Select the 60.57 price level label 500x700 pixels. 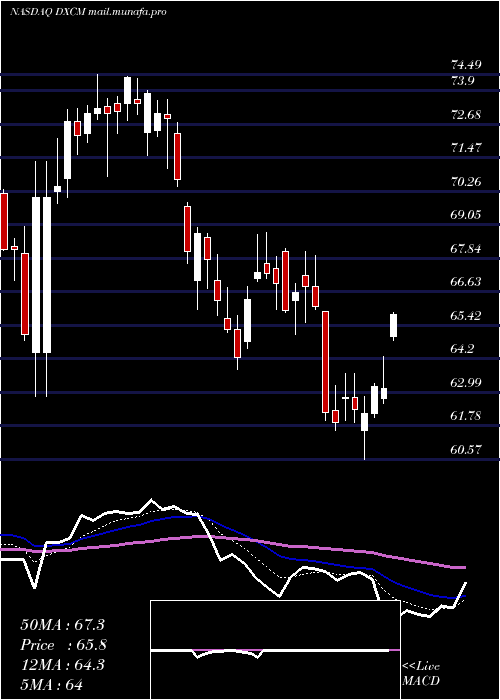point(467,450)
